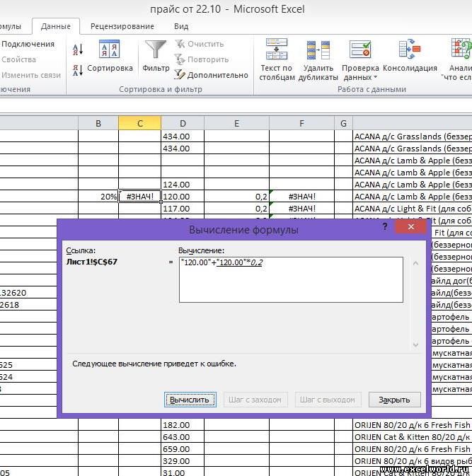472x476 pixels.
Task: Select ORIJEN Cat & Kitten cell beside 643.00
Action: (x=413, y=437)
